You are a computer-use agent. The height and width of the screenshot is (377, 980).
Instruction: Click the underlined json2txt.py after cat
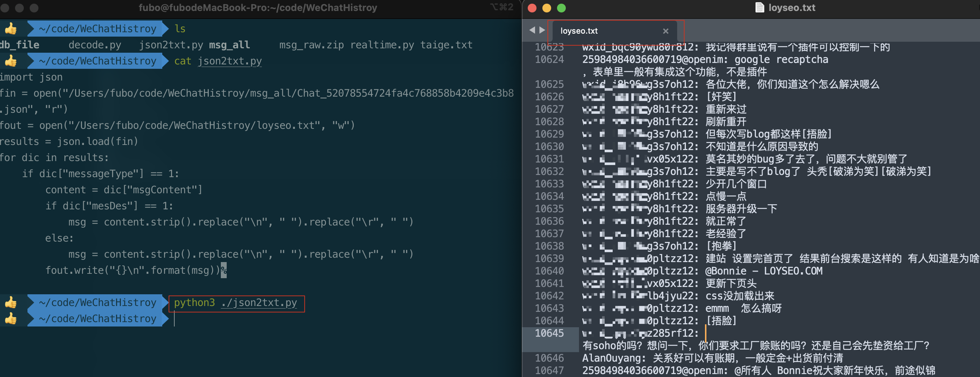pos(229,61)
